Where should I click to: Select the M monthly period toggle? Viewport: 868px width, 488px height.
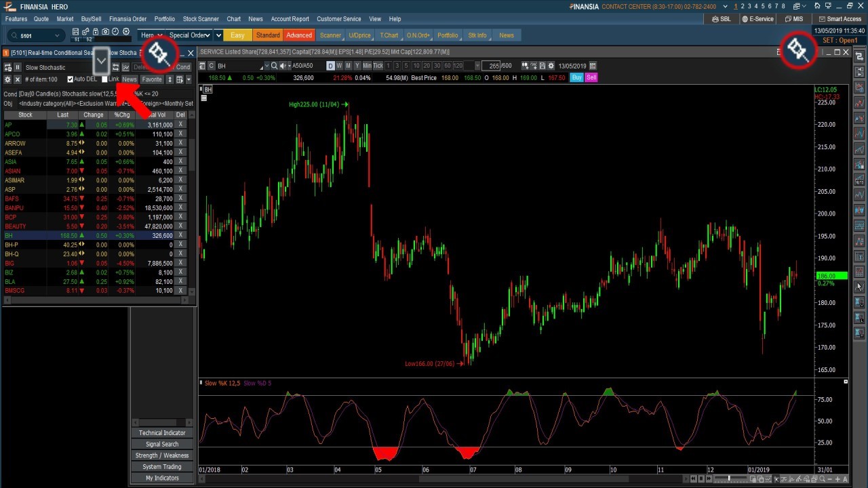point(348,66)
